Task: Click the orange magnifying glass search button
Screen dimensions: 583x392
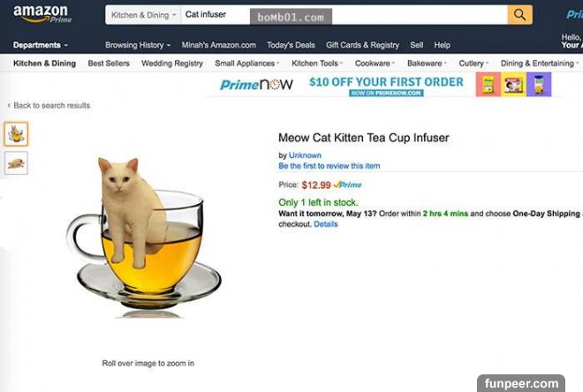Action: [519, 15]
